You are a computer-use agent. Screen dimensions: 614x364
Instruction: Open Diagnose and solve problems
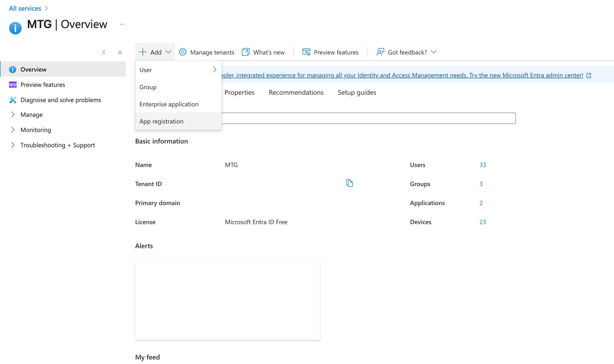tap(61, 100)
